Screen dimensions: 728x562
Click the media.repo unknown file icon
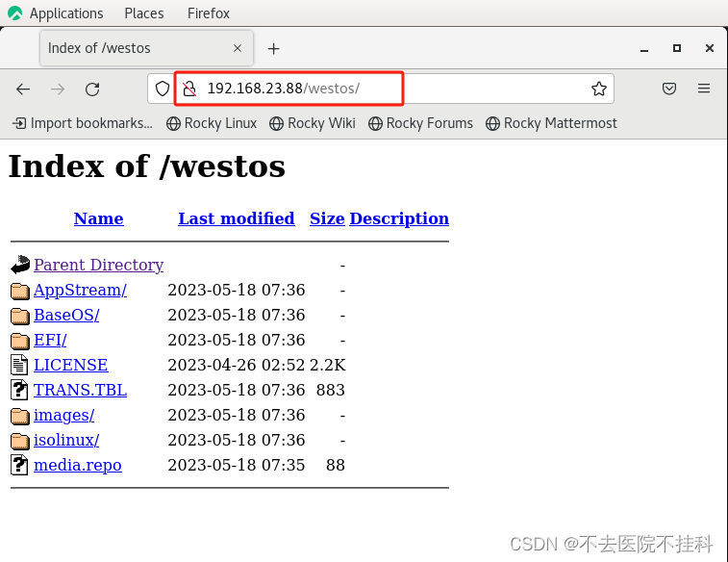pyautogui.click(x=19, y=465)
